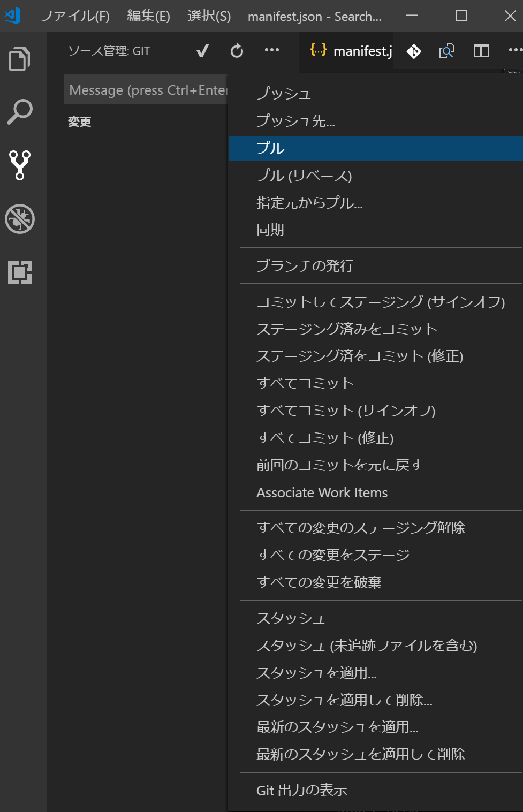Open changes with the file magnifier icon
Screen dimensions: 523x812
(x=446, y=51)
